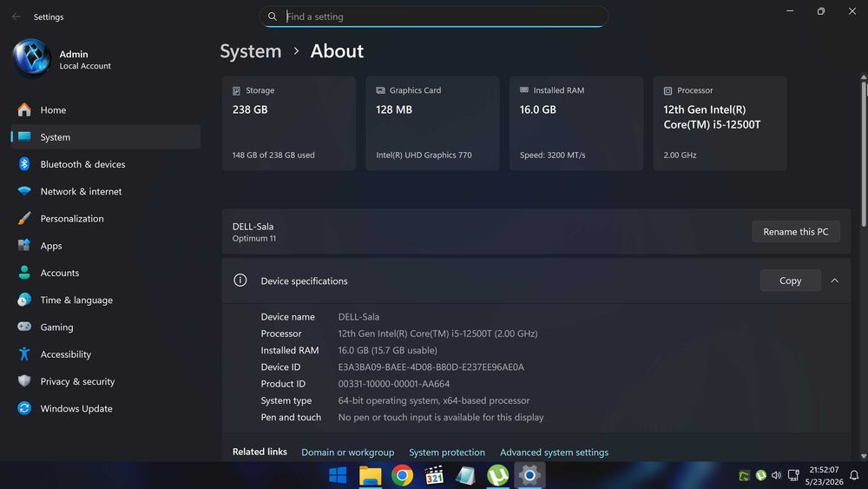The image size is (868, 489).
Task: Click the Rename this PC button
Action: [x=795, y=232]
